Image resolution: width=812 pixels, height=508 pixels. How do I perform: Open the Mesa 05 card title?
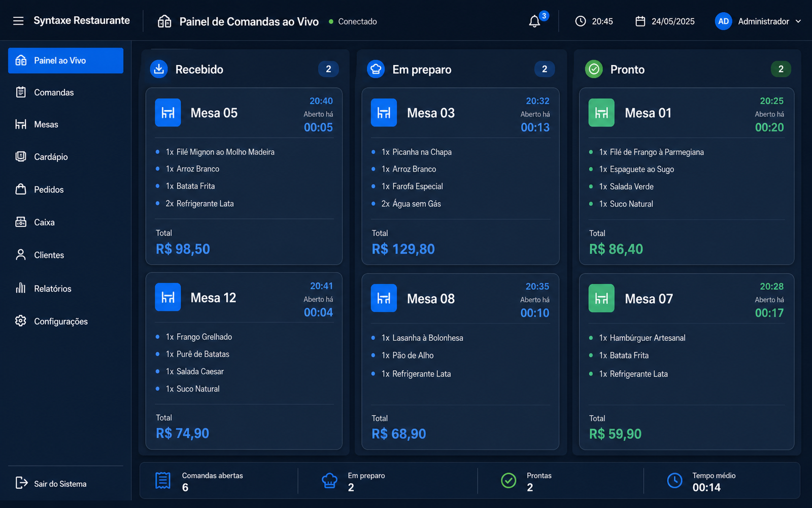214,113
